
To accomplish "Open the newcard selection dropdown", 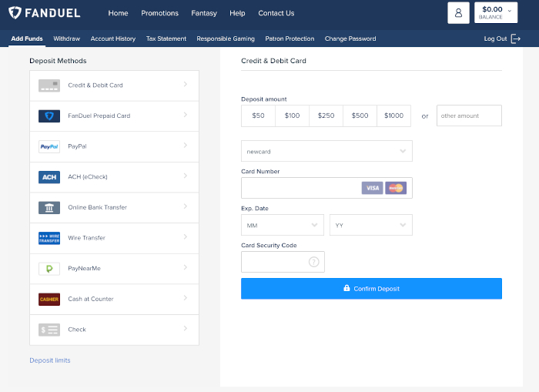I will (x=326, y=151).
